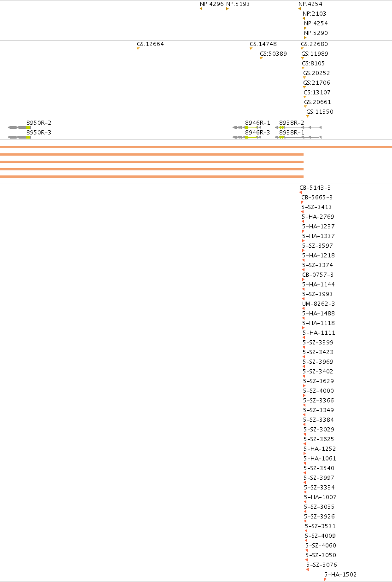Click the 5-SZ-3625 feature label
The image size is (392, 582).
[319, 439]
